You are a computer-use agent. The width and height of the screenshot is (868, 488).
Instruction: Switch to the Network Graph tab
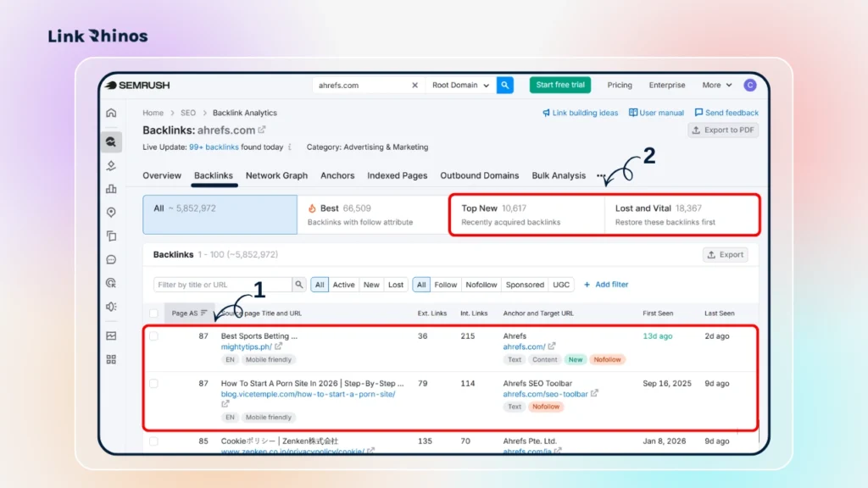[276, 175]
